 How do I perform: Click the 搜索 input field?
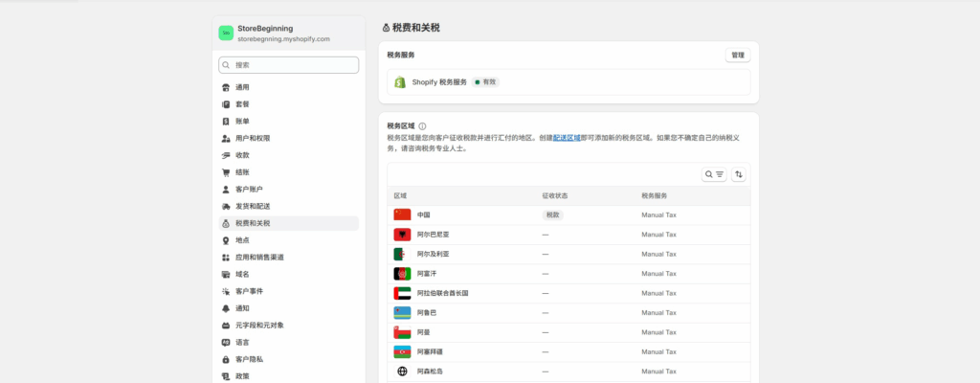click(289, 65)
